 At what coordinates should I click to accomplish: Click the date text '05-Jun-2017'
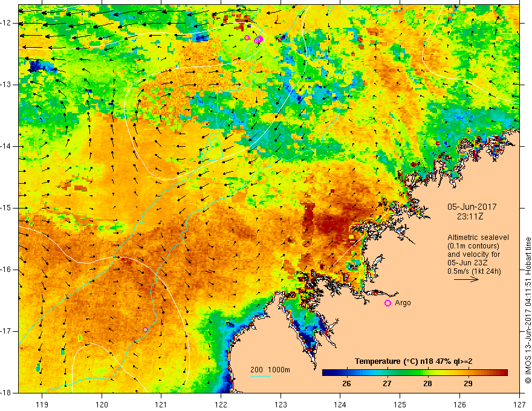point(472,207)
